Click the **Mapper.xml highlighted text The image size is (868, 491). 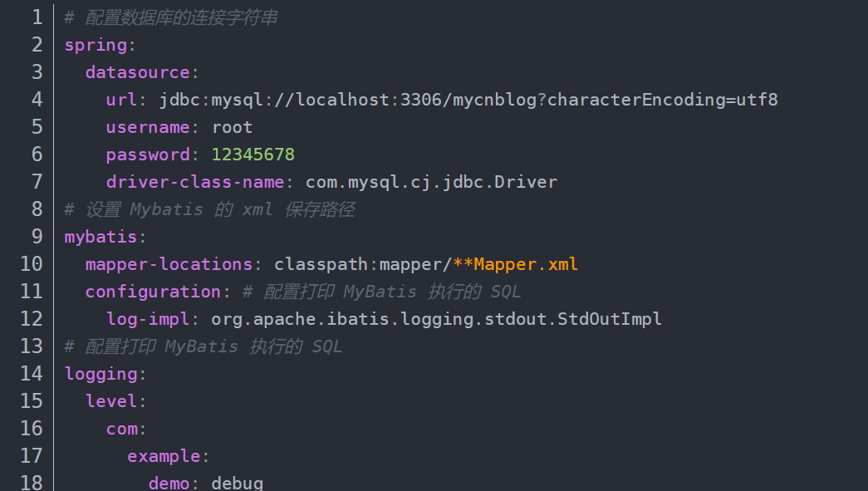click(x=515, y=264)
